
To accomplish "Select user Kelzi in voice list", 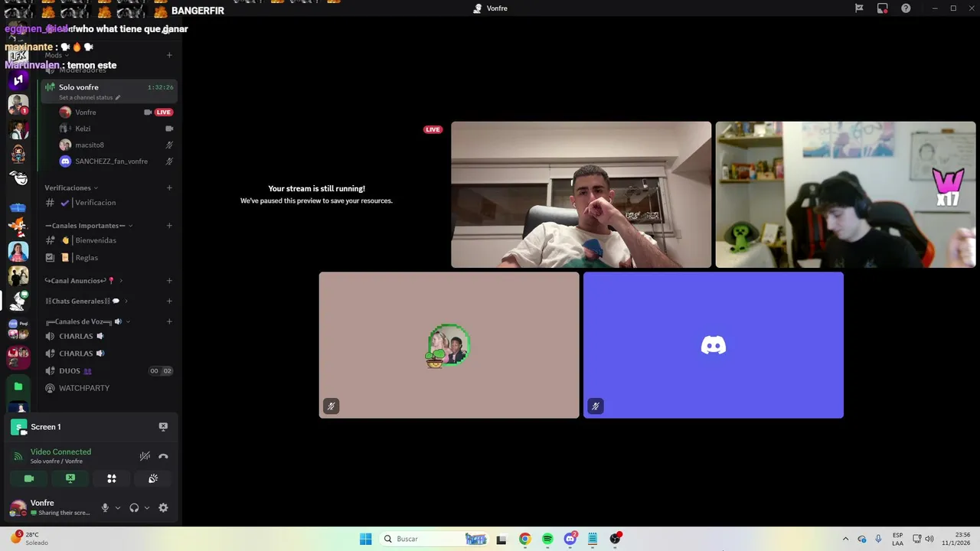I will pyautogui.click(x=116, y=129).
